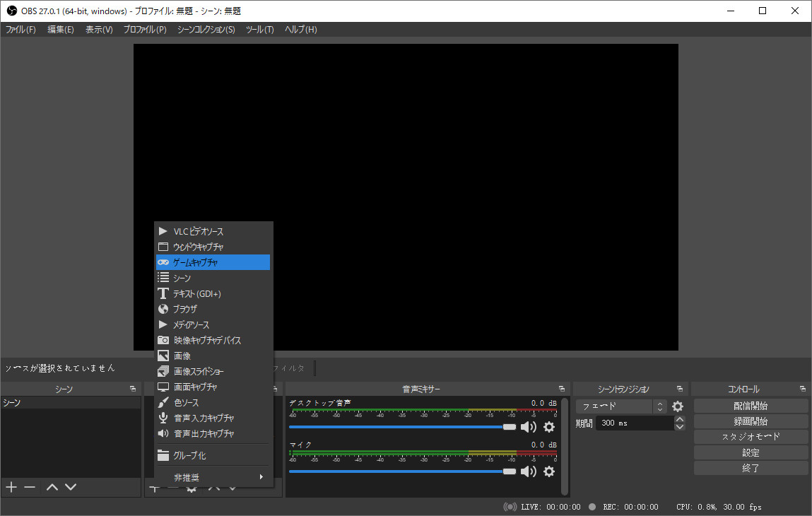Remove the scene with the minus icon
Viewport: 812px width, 516px height.
30,487
